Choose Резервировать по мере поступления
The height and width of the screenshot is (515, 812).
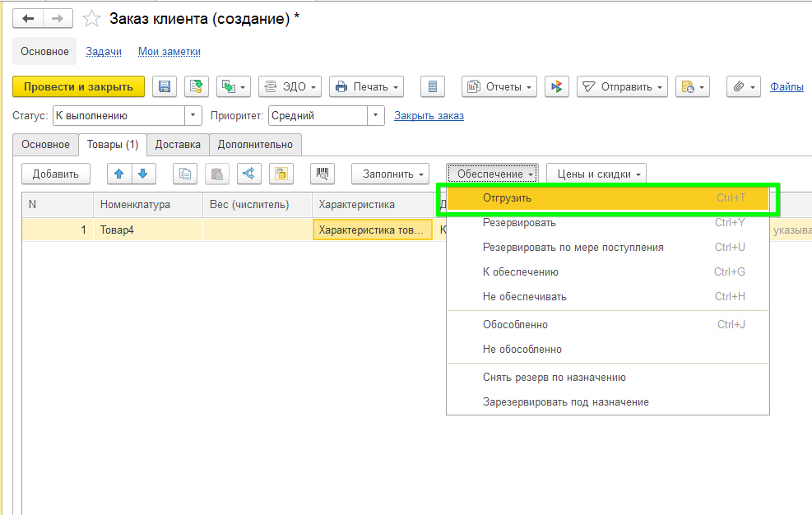pos(608,247)
